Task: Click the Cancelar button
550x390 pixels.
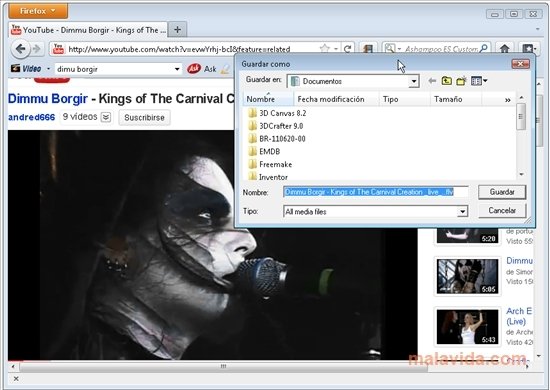Action: pyautogui.click(x=502, y=210)
